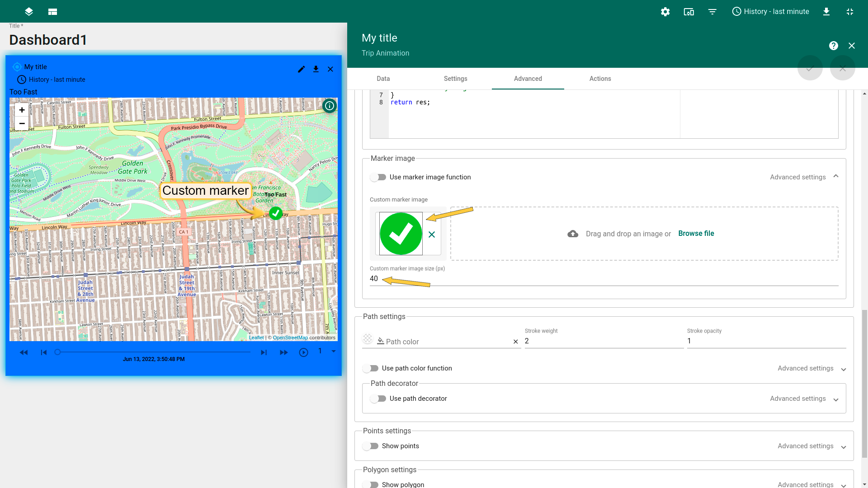Image resolution: width=868 pixels, height=488 pixels.
Task: Apply changes with checkmark button
Action: 810,68
